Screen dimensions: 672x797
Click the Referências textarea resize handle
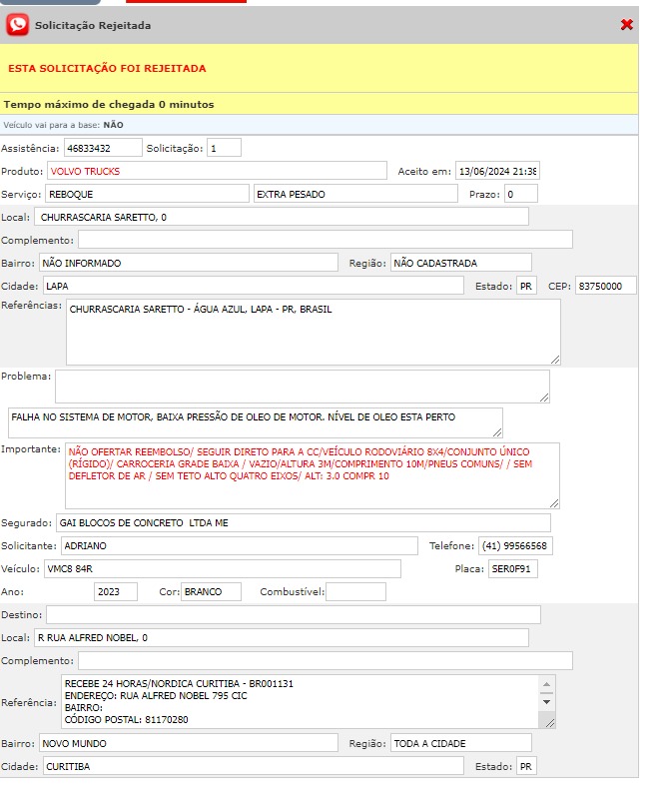554,359
